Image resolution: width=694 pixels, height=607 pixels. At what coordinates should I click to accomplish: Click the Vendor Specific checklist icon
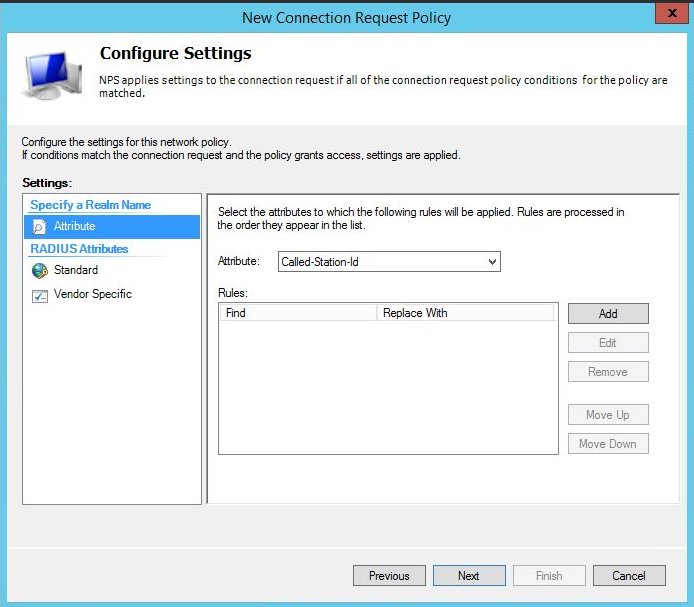pyautogui.click(x=39, y=295)
